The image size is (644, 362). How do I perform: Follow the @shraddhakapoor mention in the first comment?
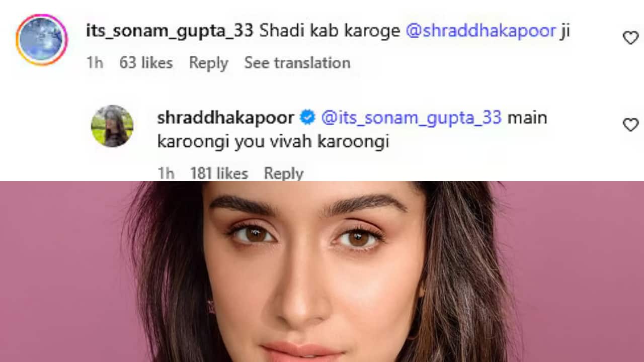480,31
